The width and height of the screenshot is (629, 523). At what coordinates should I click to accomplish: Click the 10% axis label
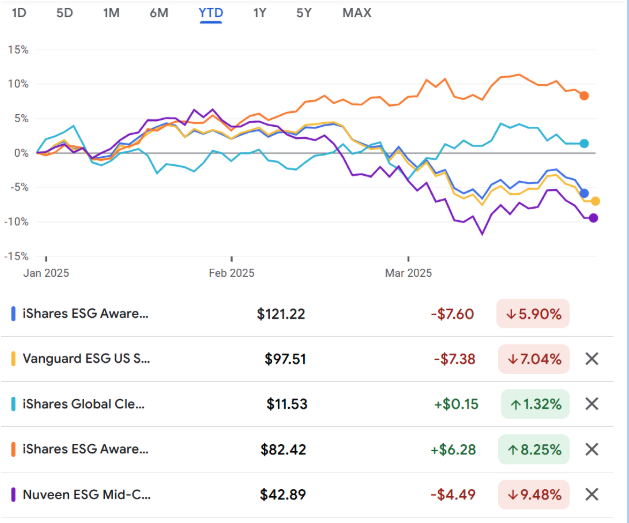(18, 84)
